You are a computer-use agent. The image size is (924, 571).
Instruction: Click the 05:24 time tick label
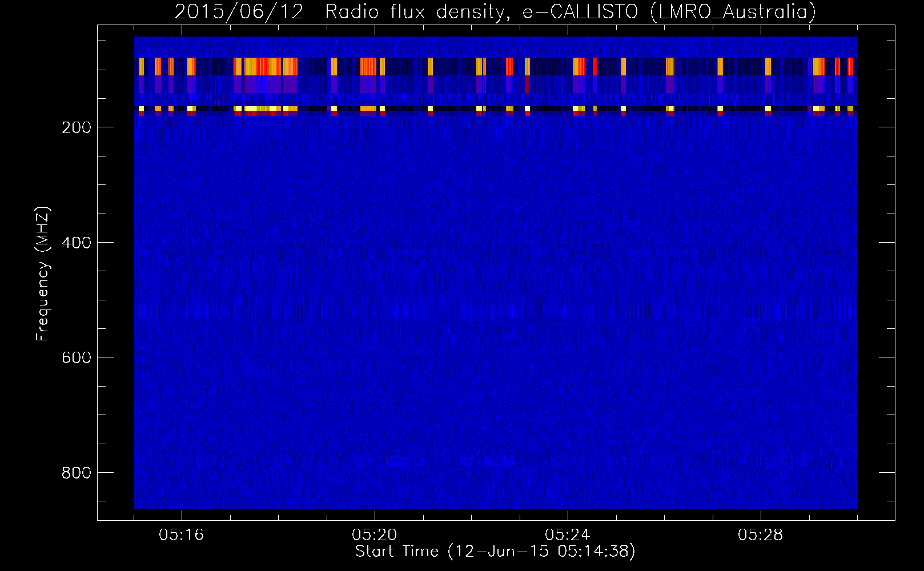(x=568, y=535)
